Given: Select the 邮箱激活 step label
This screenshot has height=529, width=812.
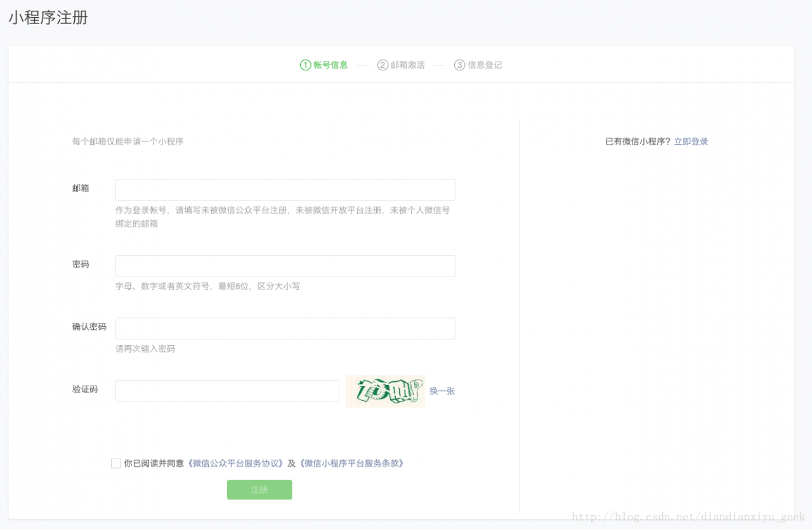Looking at the screenshot, I should pos(408,64).
